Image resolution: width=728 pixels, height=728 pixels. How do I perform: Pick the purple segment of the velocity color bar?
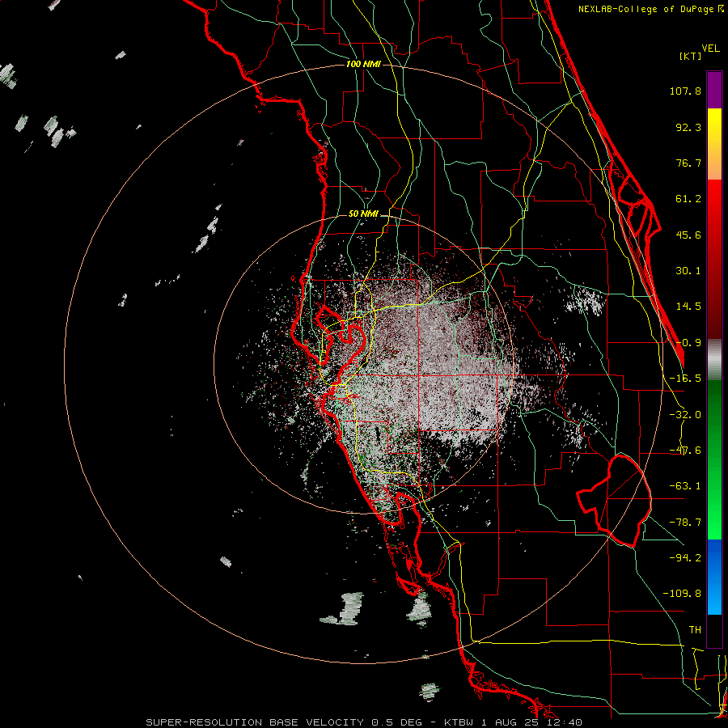pyautogui.click(x=714, y=90)
